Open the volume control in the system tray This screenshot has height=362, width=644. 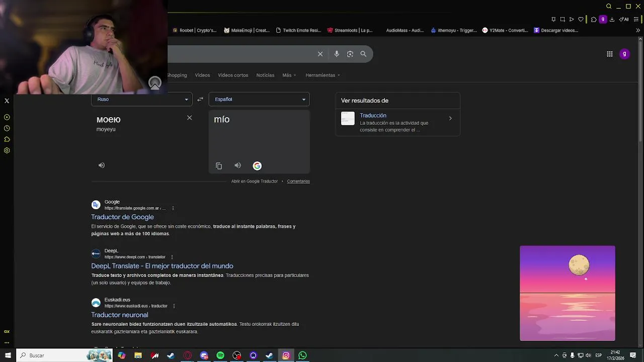[588, 355]
